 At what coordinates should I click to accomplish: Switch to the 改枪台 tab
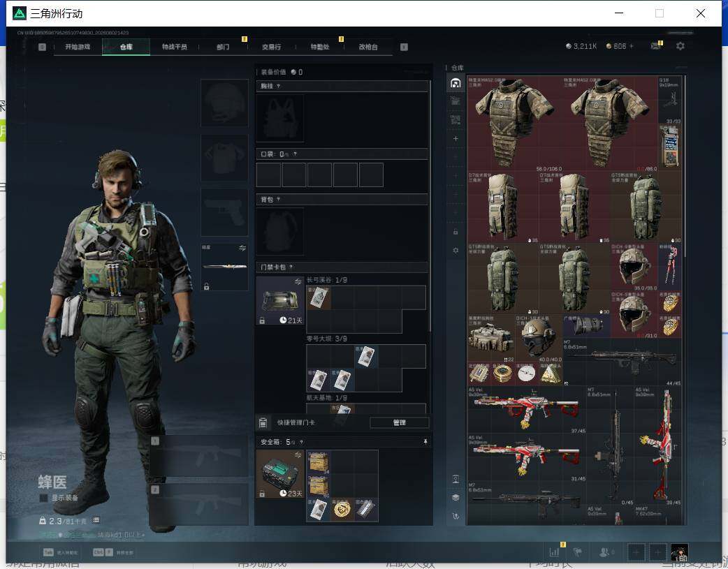click(368, 47)
